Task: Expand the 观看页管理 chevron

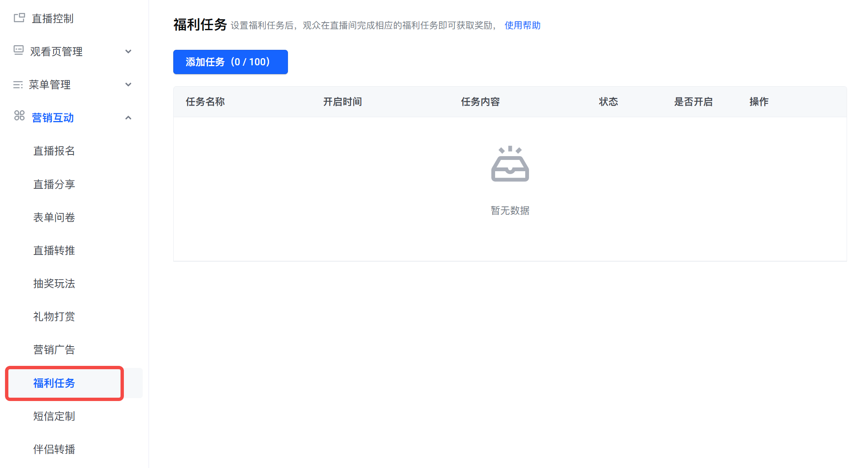Action: 128,51
